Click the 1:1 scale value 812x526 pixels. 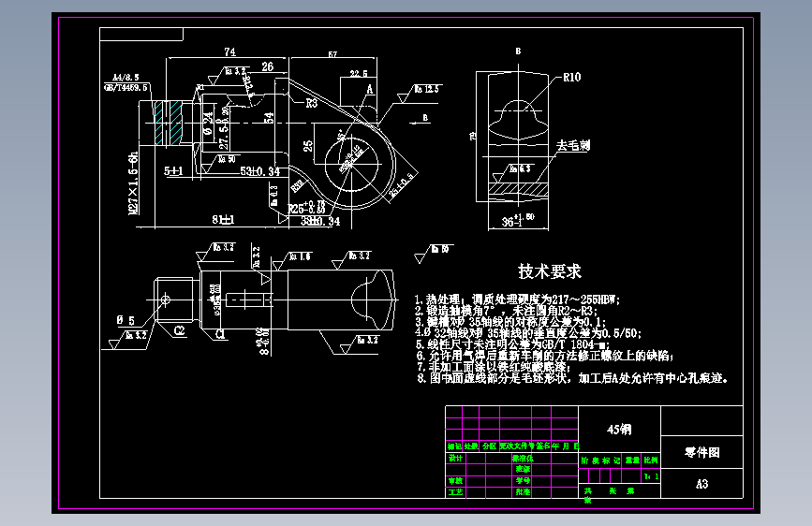coord(652,476)
